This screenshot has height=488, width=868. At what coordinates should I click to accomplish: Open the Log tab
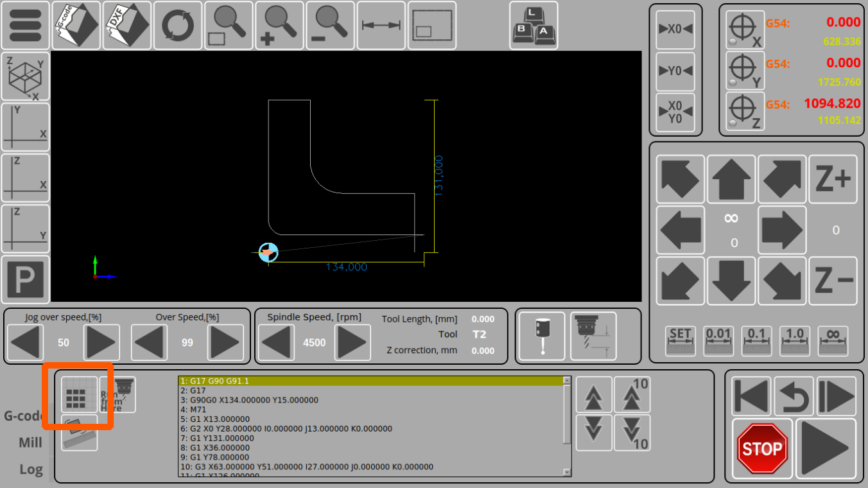tap(31, 469)
